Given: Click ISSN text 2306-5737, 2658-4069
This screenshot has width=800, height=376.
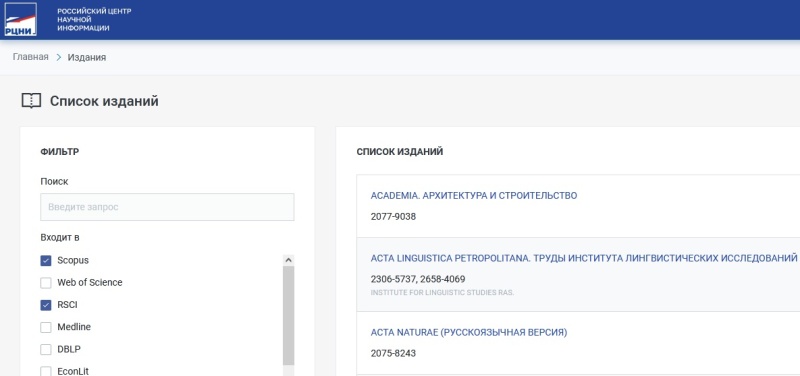Looking at the screenshot, I should pyautogui.click(x=418, y=280).
